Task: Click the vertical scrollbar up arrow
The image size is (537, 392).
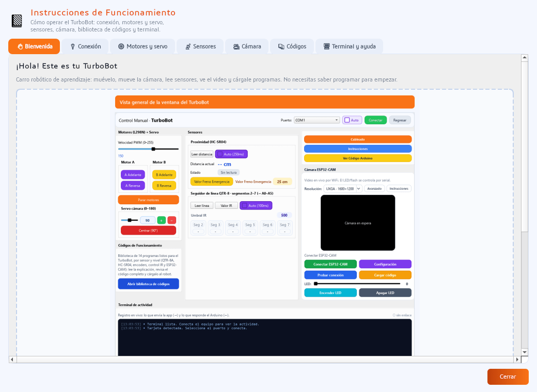Action: point(524,58)
